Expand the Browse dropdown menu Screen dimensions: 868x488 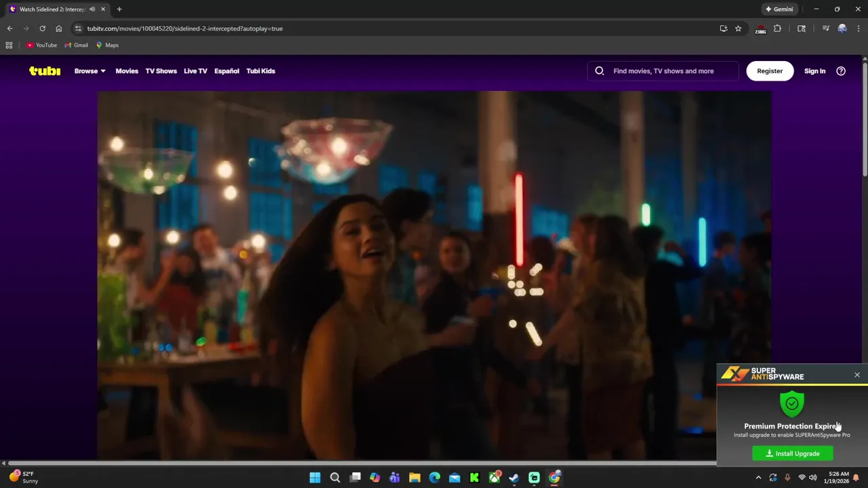tap(90, 70)
